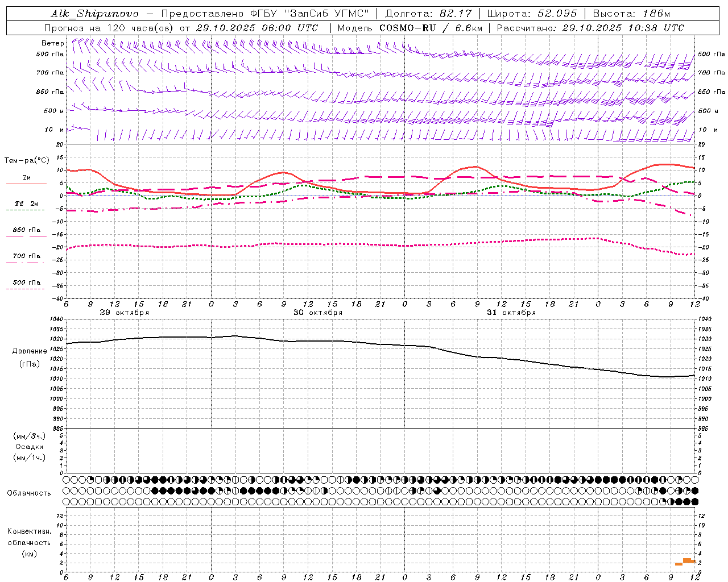Click the dotted 500 гПа legend line sample

pos(25,289)
